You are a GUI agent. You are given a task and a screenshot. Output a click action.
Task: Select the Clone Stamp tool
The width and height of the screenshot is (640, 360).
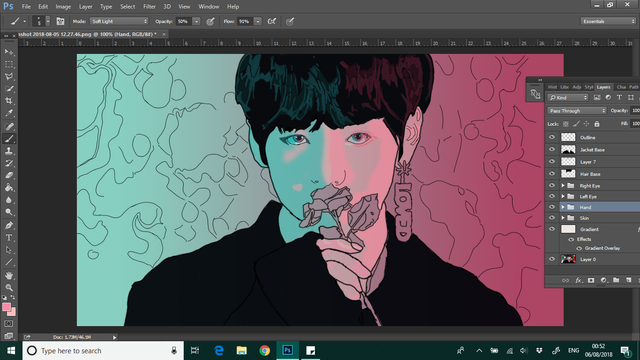click(x=9, y=151)
